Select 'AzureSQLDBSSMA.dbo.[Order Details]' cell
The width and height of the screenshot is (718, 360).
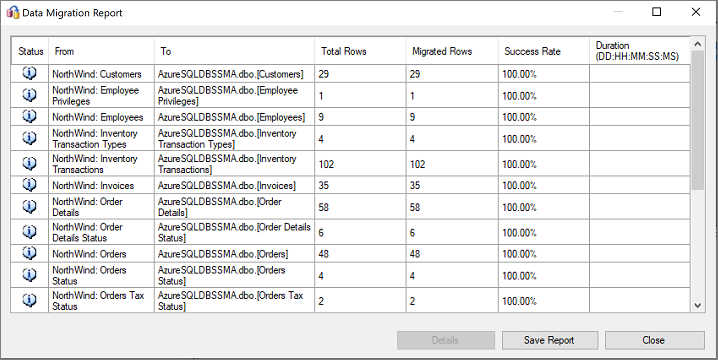pyautogui.click(x=234, y=207)
